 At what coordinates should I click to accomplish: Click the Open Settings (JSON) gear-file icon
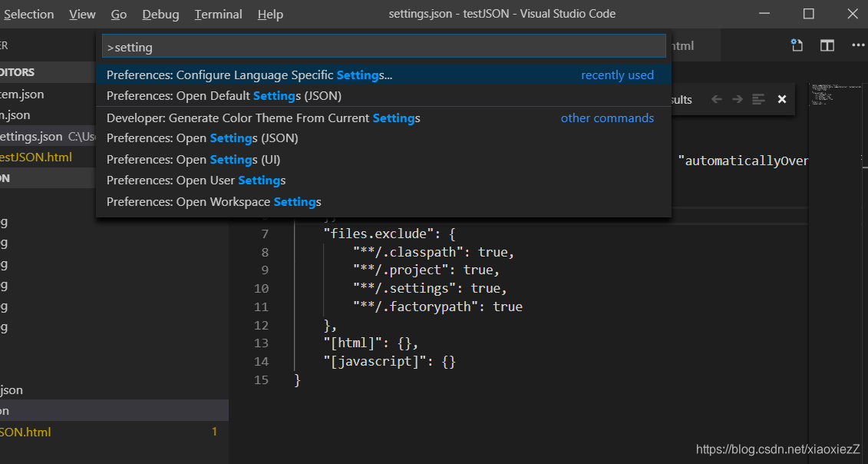(x=797, y=45)
